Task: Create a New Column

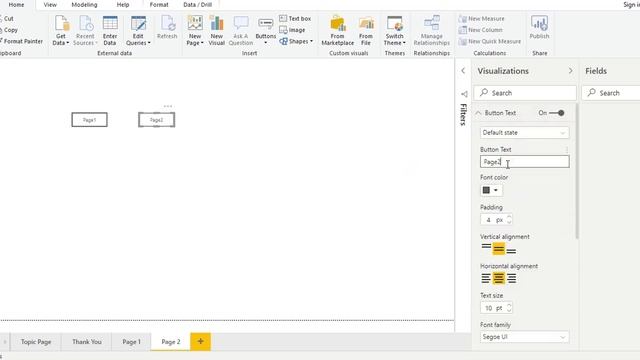Action: click(480, 30)
